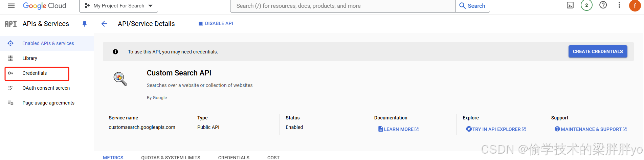The height and width of the screenshot is (160, 644).
Task: Click the Credentials key icon
Action: point(10,73)
